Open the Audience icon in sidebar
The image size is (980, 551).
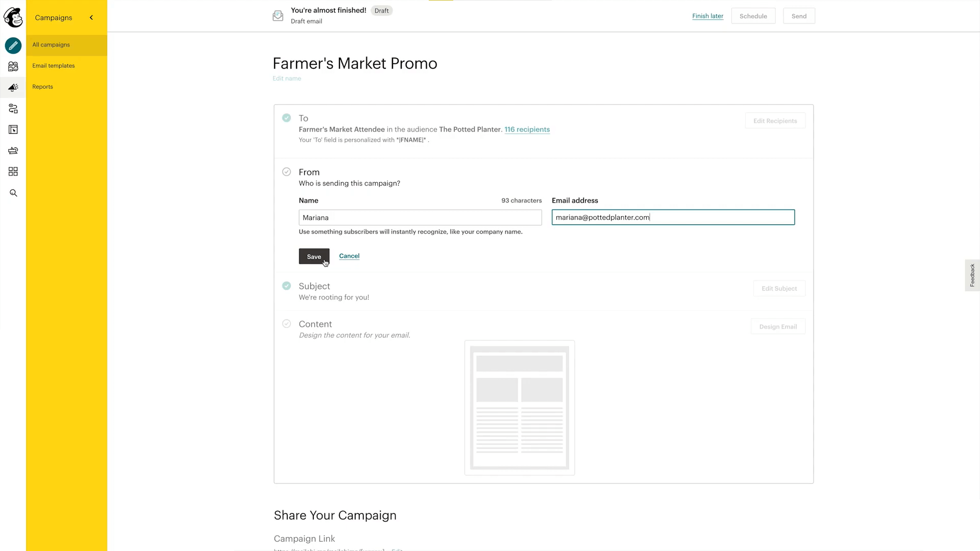click(13, 66)
